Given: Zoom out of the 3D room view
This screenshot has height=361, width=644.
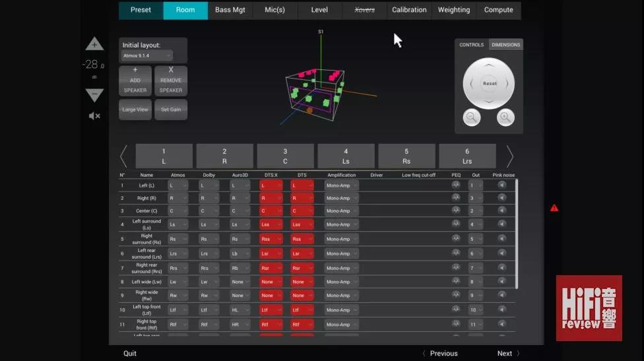Looking at the screenshot, I should [472, 117].
